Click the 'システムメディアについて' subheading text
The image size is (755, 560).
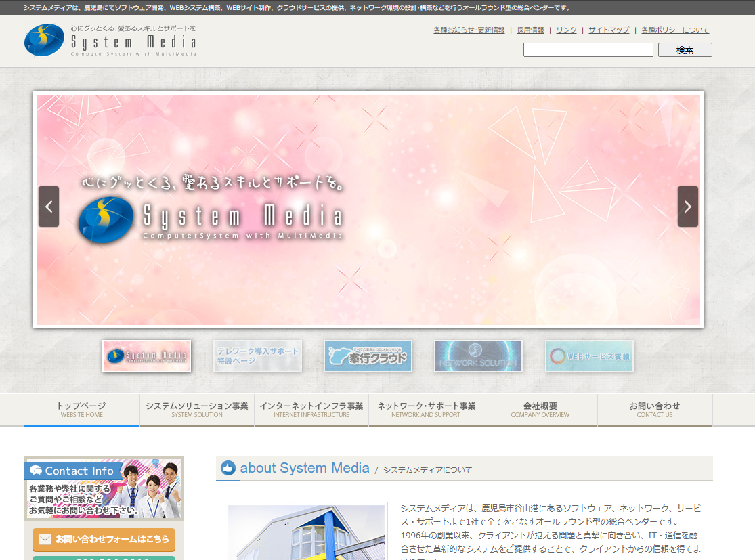coord(427,470)
